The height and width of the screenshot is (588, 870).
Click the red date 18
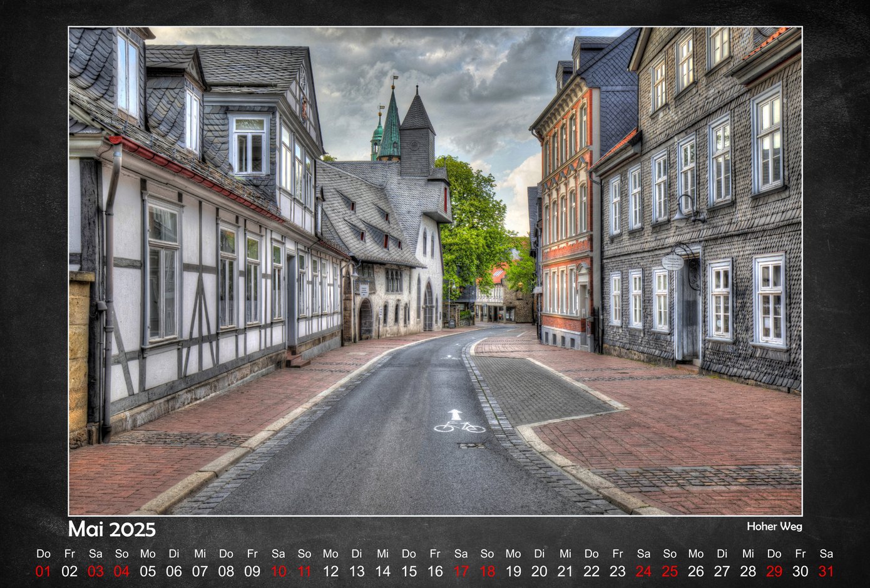coord(487,571)
